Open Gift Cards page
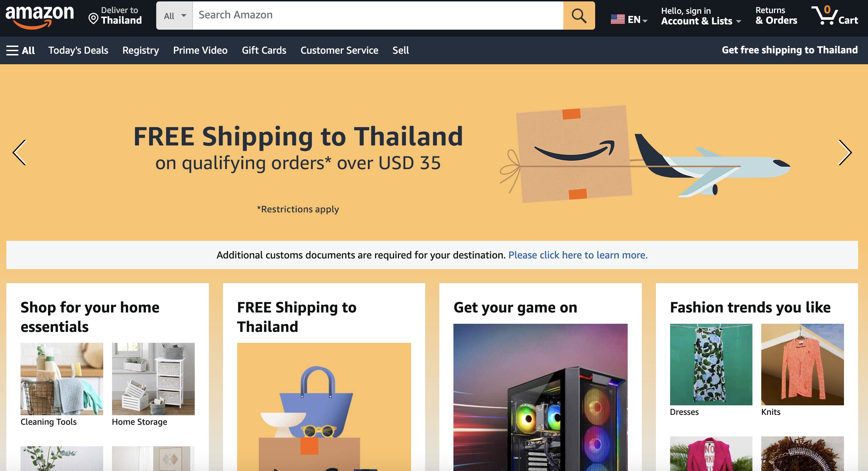868x471 pixels. [x=264, y=50]
